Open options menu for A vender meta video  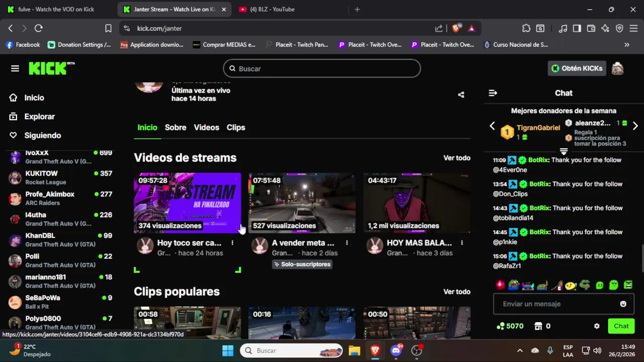tap(347, 243)
